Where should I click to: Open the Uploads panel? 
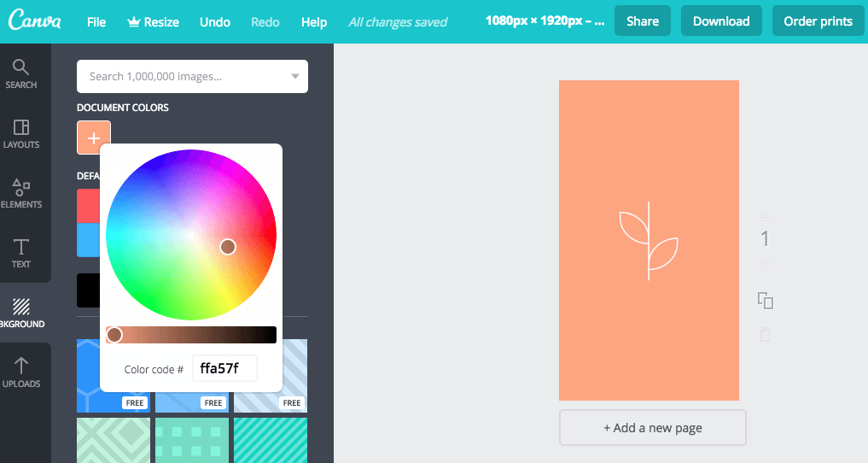coord(21,372)
